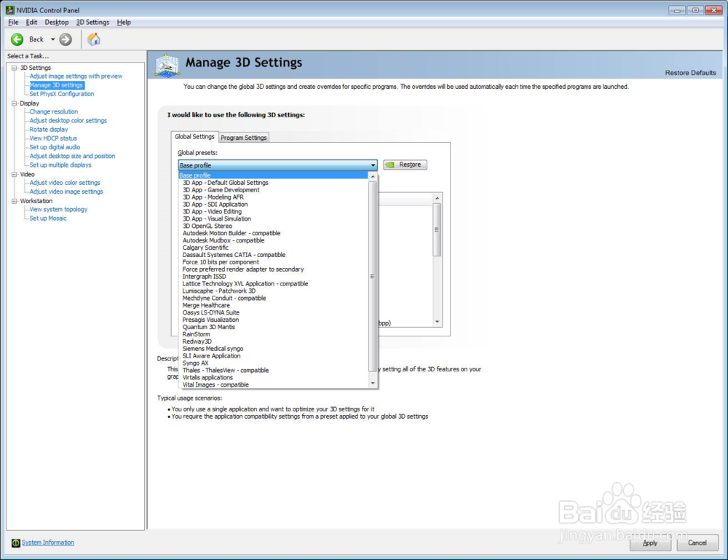Image resolution: width=728 pixels, height=560 pixels.
Task: Choose Force 10 bits per component
Action: [x=221, y=262]
